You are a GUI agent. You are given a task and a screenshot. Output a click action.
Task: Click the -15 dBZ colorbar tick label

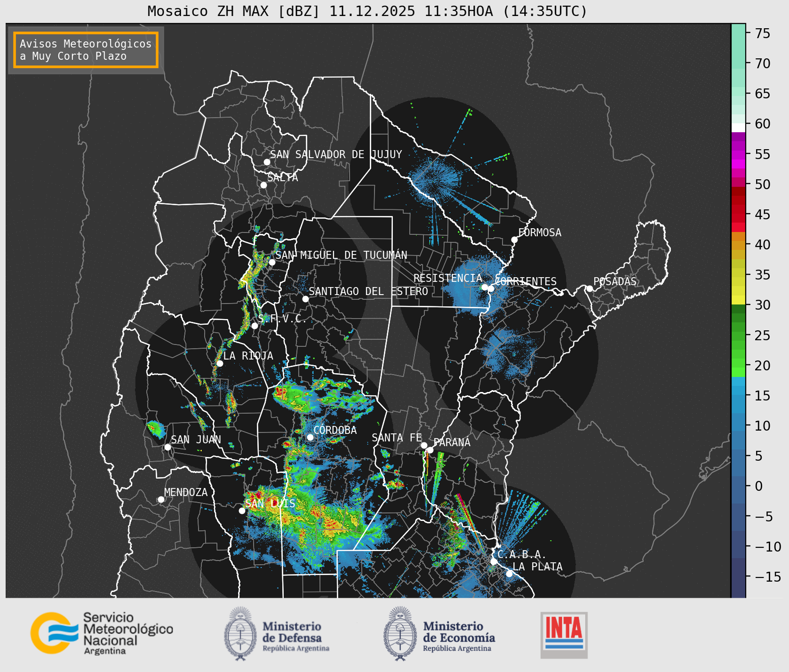pos(768,577)
